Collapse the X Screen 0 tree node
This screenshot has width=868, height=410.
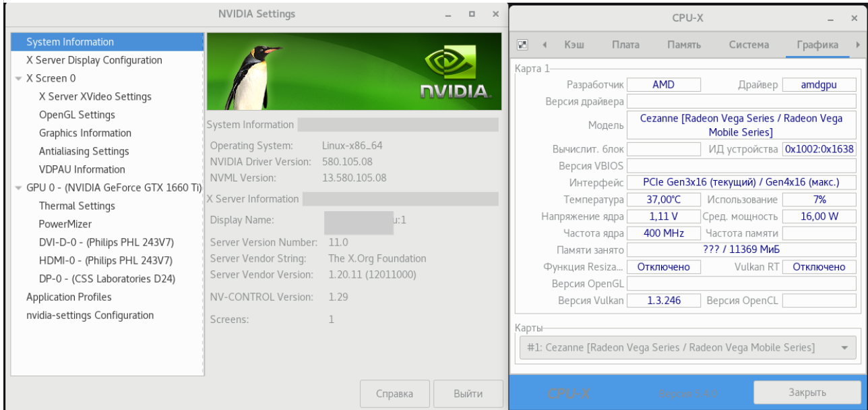tap(18, 78)
